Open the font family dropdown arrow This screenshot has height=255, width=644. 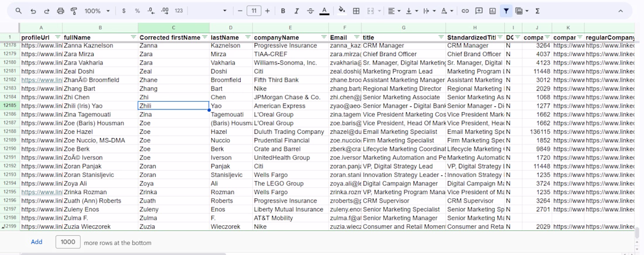coord(225,11)
